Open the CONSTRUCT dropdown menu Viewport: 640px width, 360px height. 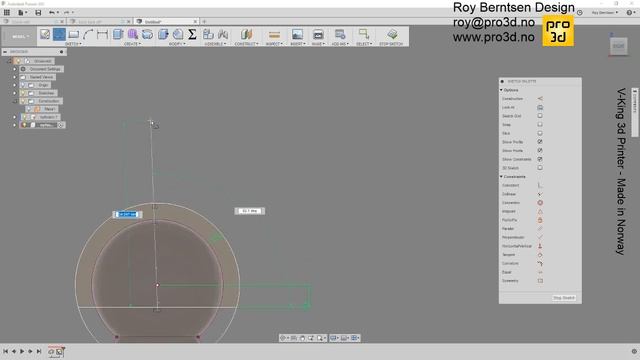coord(247,44)
